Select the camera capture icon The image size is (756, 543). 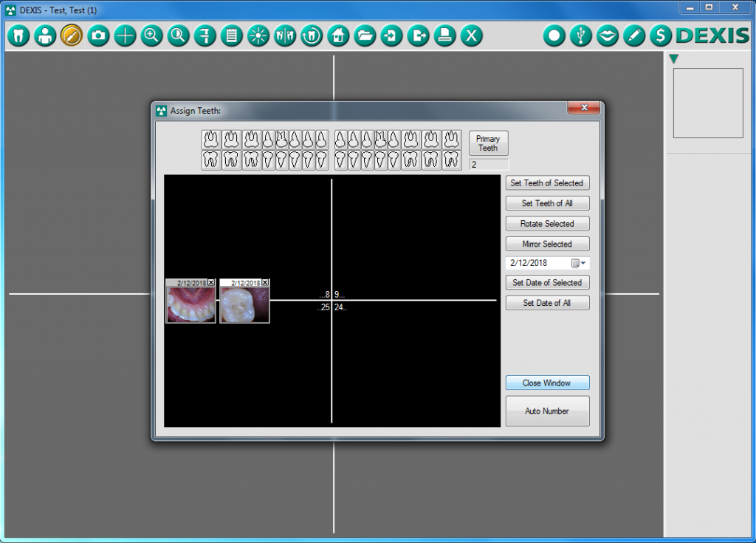(x=98, y=35)
